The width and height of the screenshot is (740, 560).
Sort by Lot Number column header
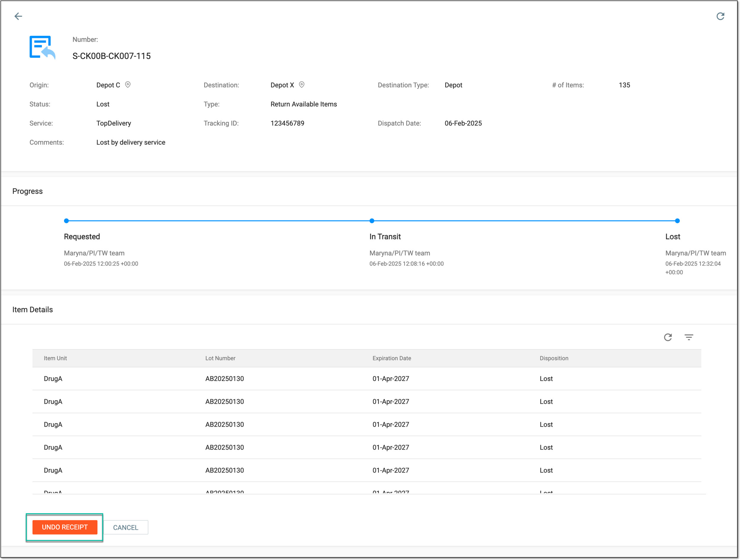click(220, 358)
